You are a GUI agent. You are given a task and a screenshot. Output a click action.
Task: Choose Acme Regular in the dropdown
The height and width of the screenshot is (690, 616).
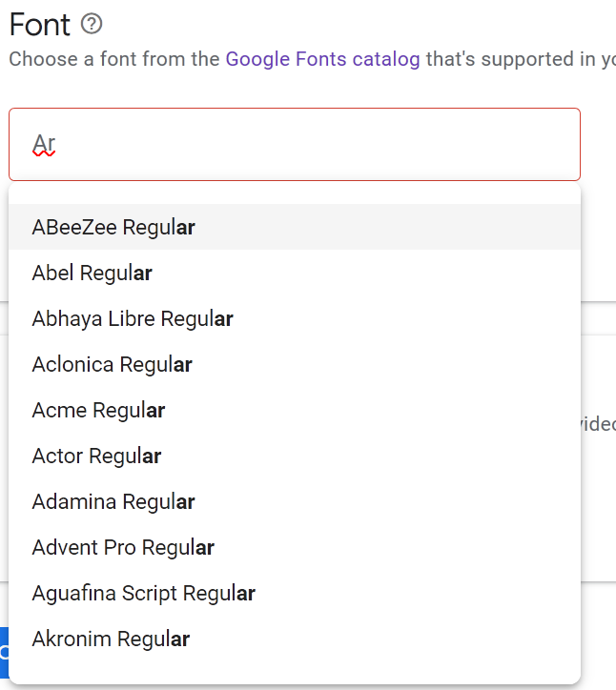pos(98,411)
